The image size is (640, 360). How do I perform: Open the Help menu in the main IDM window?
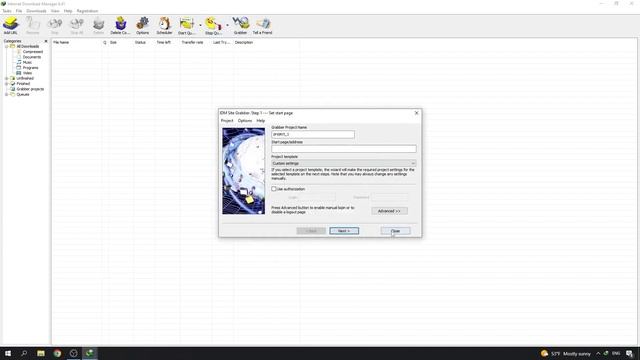[68, 11]
